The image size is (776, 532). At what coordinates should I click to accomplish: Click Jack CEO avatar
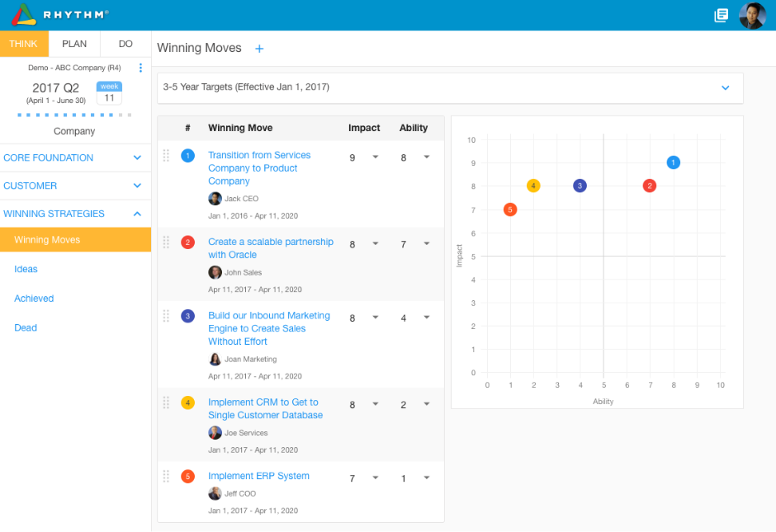pyautogui.click(x=215, y=199)
